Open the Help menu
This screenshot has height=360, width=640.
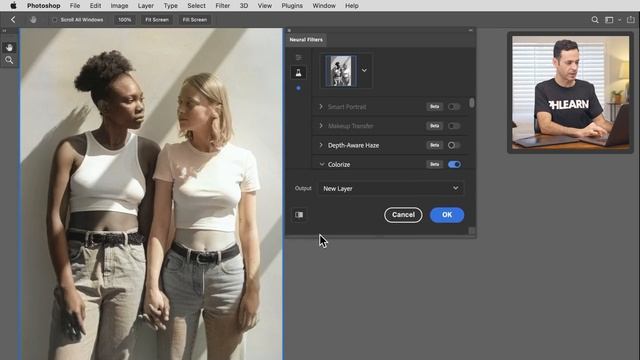pos(351,6)
